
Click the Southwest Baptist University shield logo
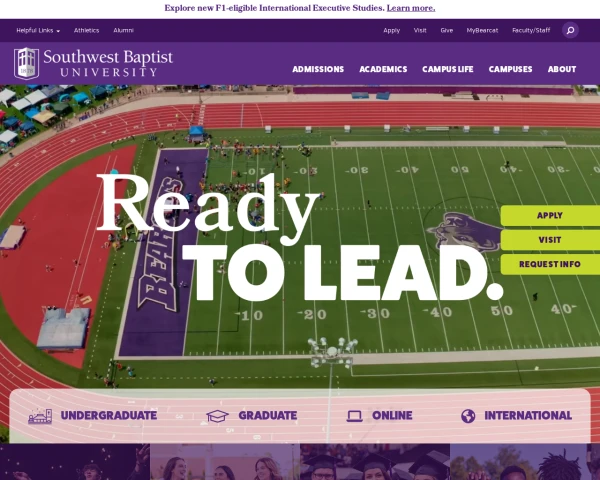click(26, 64)
